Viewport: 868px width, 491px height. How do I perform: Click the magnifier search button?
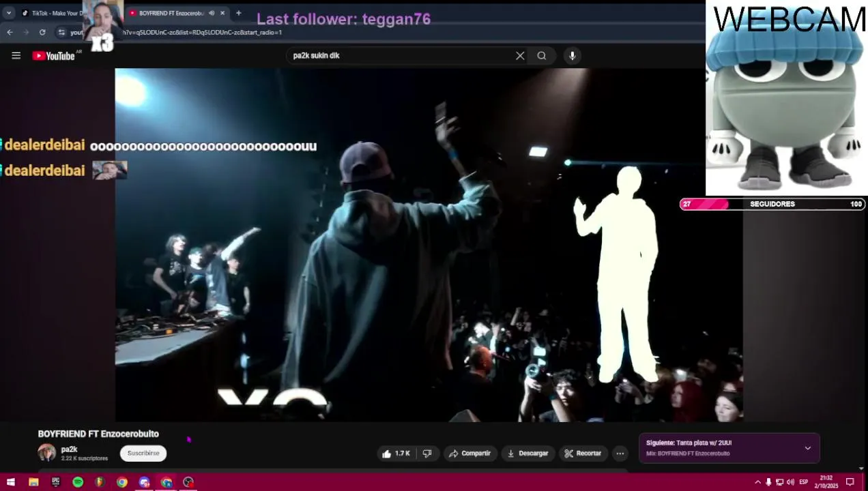[542, 56]
